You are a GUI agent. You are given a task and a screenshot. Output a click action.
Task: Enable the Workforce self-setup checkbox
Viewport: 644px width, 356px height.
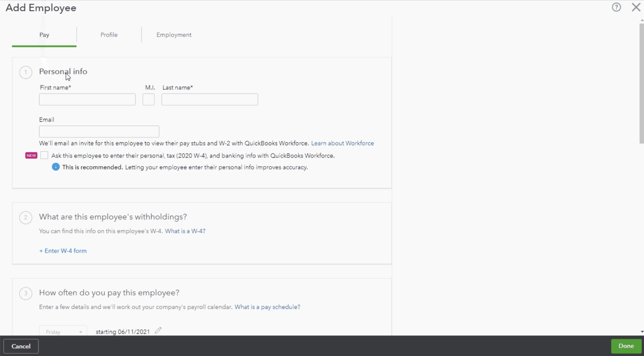pyautogui.click(x=44, y=155)
